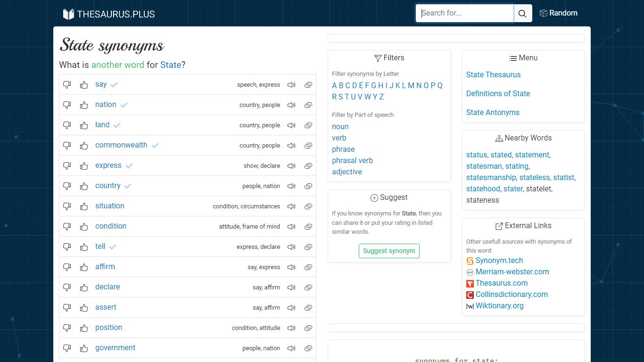
Task: Thumbs up the synonym 'nation'
Action: pos(84,105)
